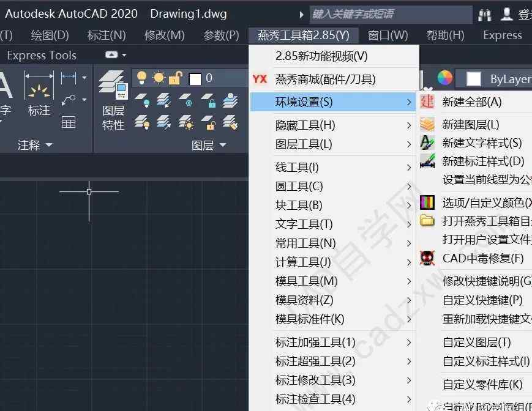Click the binoculars search icon
The image size is (532, 411).
click(x=484, y=15)
